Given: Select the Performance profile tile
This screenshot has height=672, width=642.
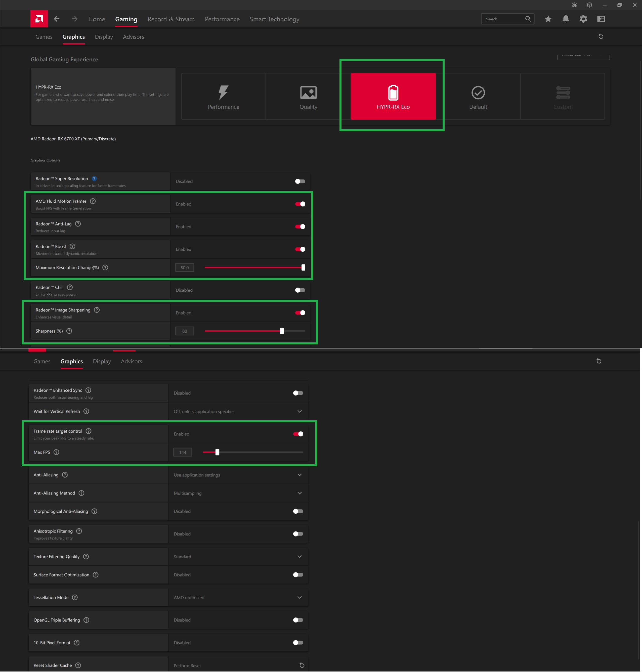Looking at the screenshot, I should pos(224,97).
